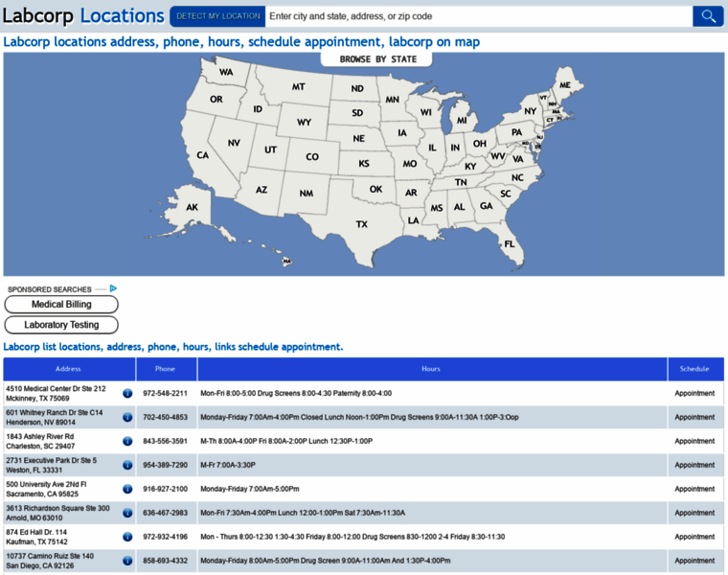Click Appointment link for Charleston, SC row

tap(694, 441)
